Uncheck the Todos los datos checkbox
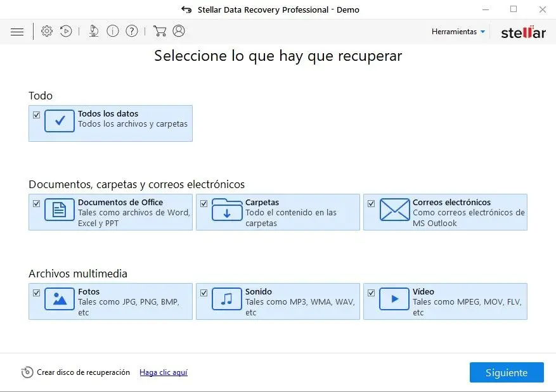Viewport: 556px width, 392px height. click(37, 115)
